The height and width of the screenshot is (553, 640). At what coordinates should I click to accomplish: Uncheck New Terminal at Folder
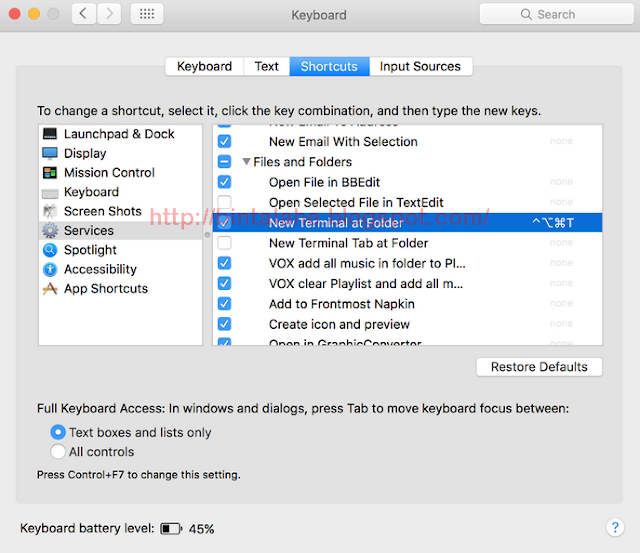pos(224,222)
